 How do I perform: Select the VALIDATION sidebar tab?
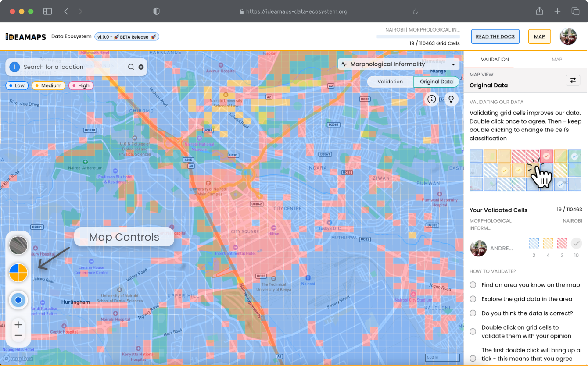pos(495,60)
